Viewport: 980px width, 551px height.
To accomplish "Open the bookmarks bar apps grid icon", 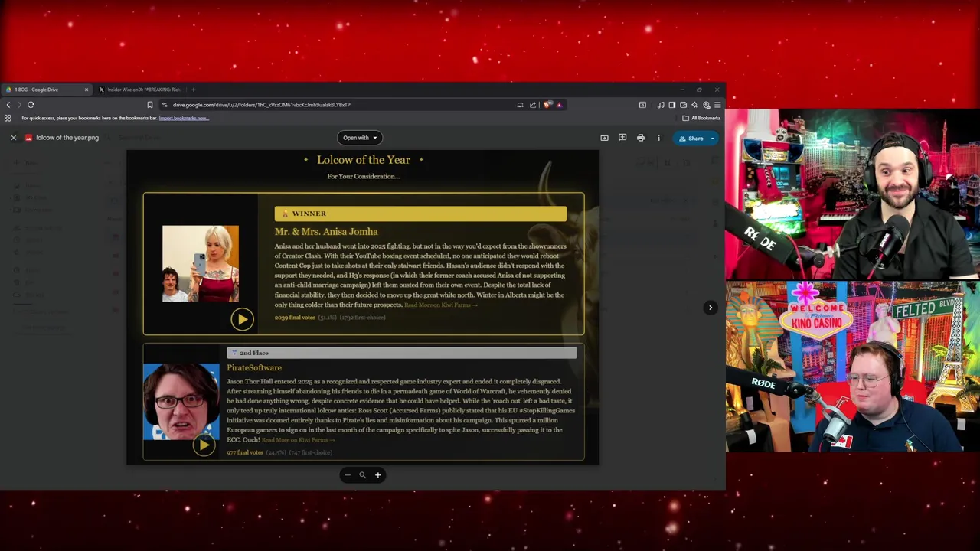I will (8, 118).
